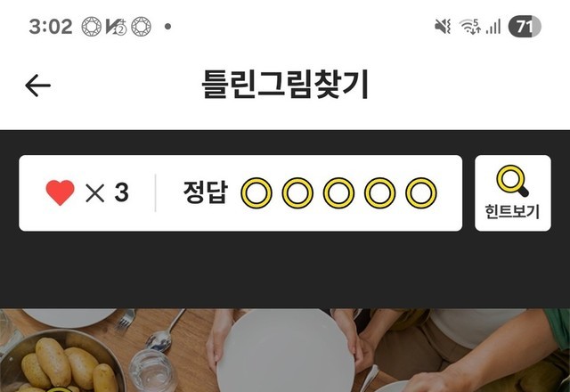This screenshot has height=392, width=570.
Task: Tap the 3:02 clock
Action: 51,27
